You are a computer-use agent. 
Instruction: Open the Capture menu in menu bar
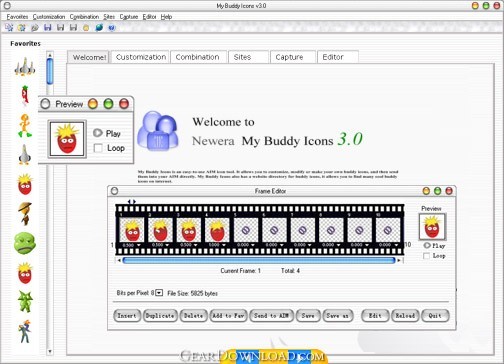pos(129,17)
